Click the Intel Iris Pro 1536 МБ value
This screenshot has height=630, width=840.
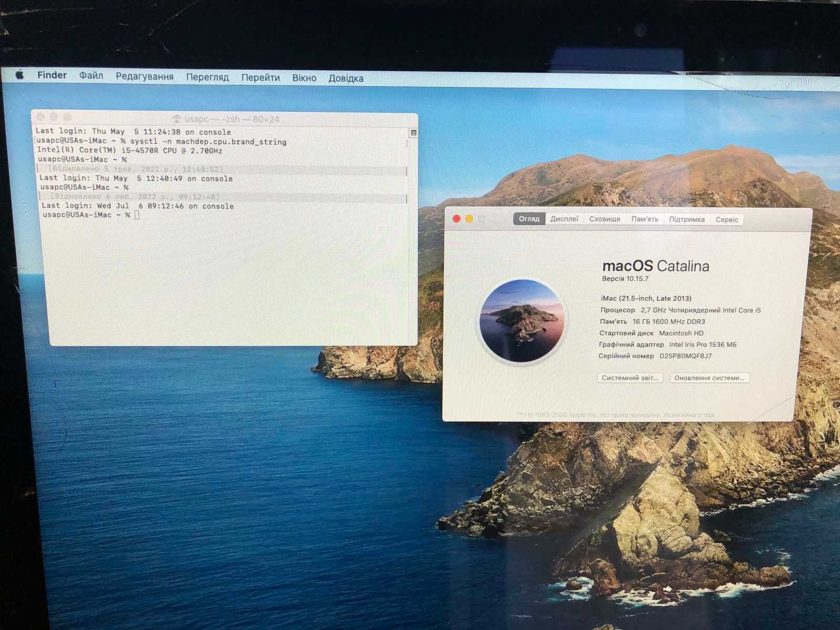pos(703,344)
